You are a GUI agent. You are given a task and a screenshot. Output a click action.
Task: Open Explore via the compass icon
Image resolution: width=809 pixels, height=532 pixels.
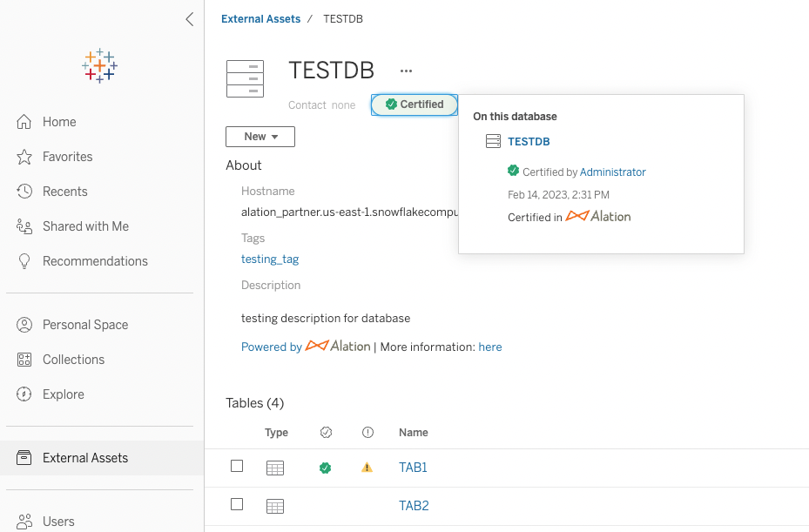coord(24,394)
